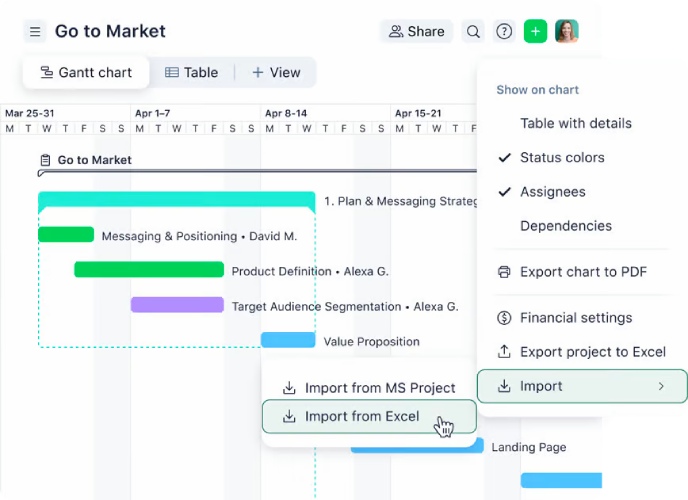Click the clipboard icon by Go to Market project
This screenshot has width=688, height=500.
(x=45, y=160)
